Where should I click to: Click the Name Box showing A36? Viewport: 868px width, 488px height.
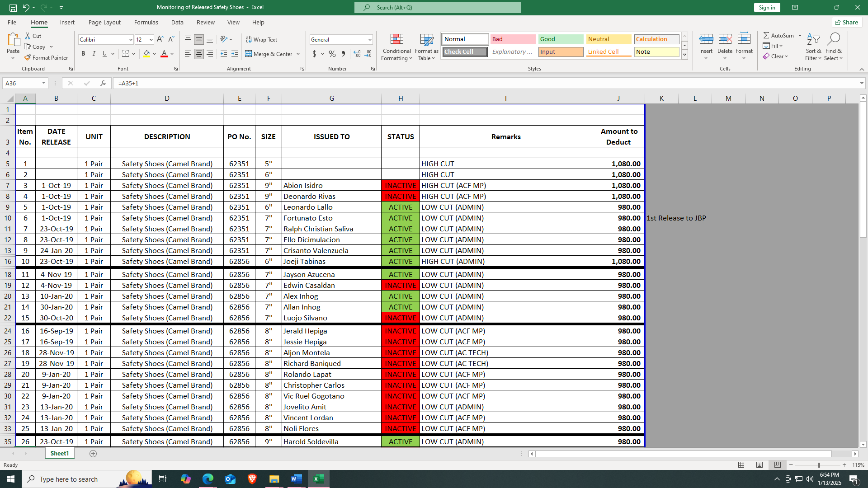point(21,83)
